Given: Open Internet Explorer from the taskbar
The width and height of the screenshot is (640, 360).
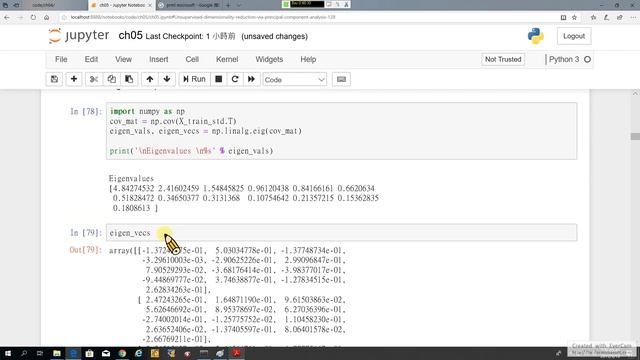Looking at the screenshot, I should pyautogui.click(x=138, y=353).
